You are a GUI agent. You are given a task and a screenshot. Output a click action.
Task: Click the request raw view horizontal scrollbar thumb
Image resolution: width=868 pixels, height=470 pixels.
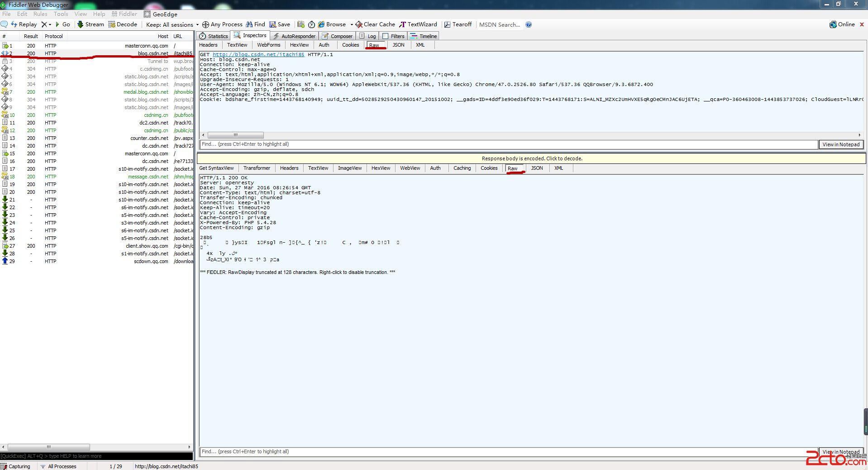pos(235,135)
